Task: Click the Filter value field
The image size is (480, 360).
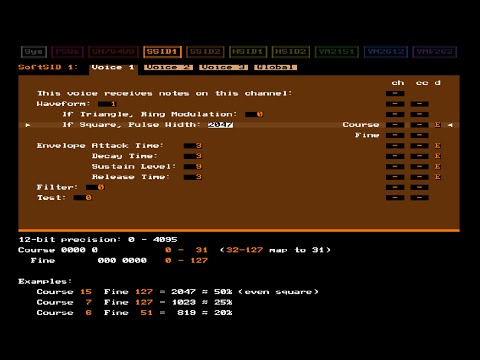Action: click(x=95, y=187)
